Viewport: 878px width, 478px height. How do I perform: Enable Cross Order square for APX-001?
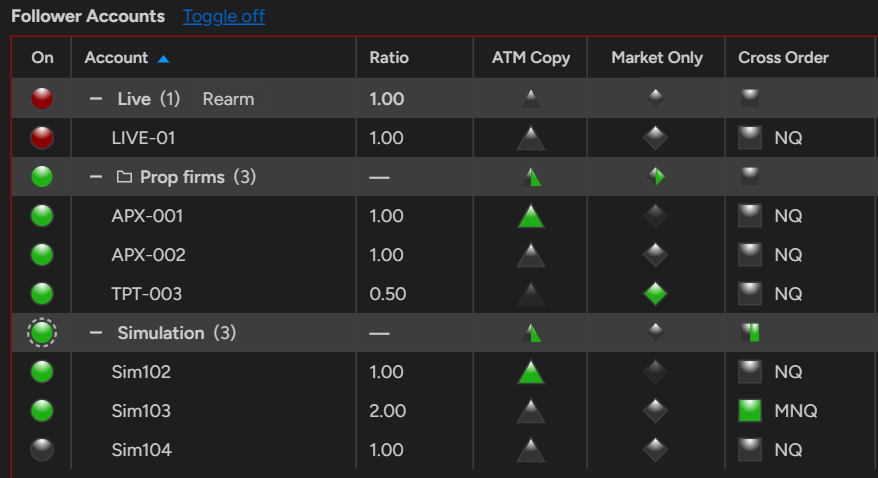[x=750, y=215]
